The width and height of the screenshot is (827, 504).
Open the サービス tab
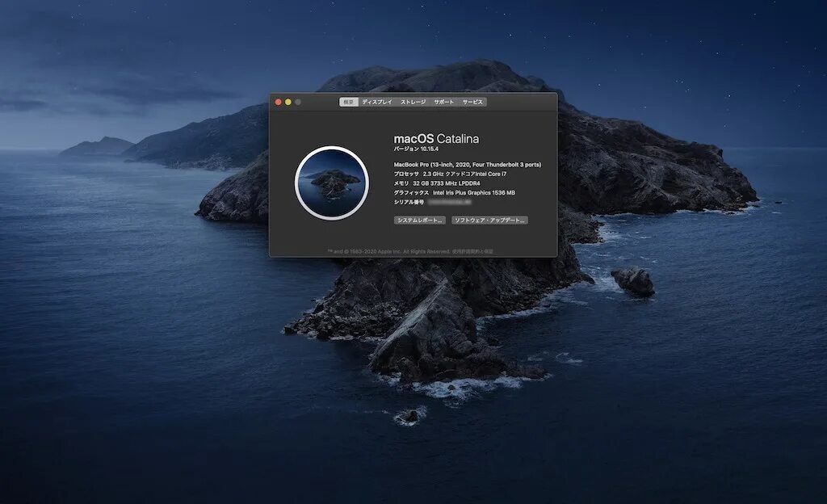tap(472, 102)
